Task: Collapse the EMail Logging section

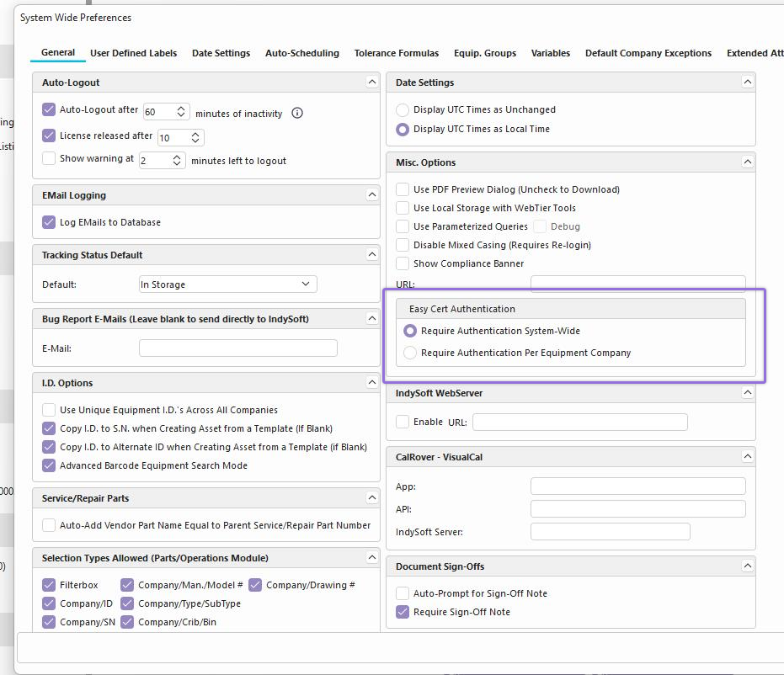Action: coord(371,195)
